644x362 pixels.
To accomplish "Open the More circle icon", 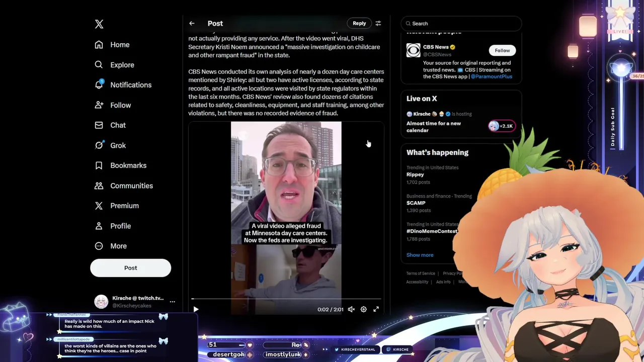I will pyautogui.click(x=99, y=246).
